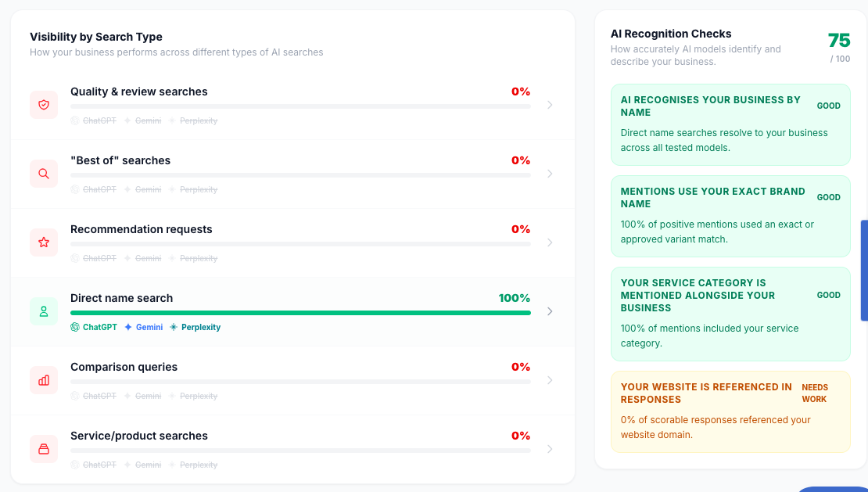Click the shield icon for Quality & review searches
This screenshot has height=492, width=868.
point(44,105)
